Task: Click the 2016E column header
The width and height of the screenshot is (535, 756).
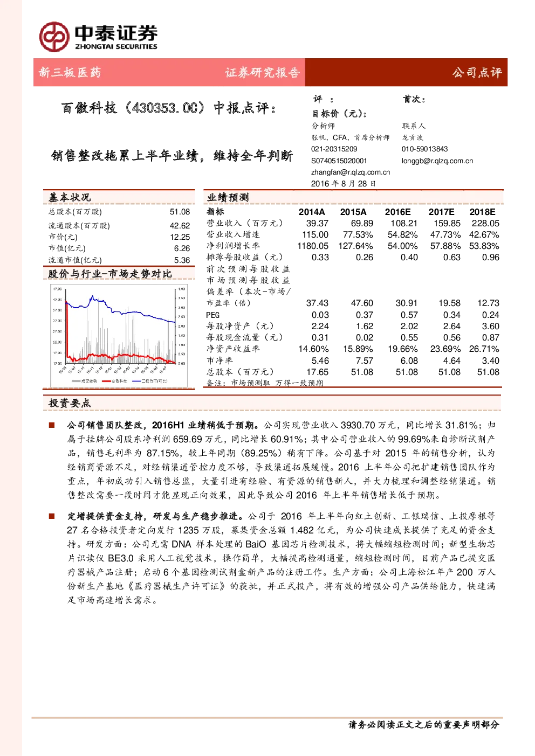Action: click(x=397, y=212)
